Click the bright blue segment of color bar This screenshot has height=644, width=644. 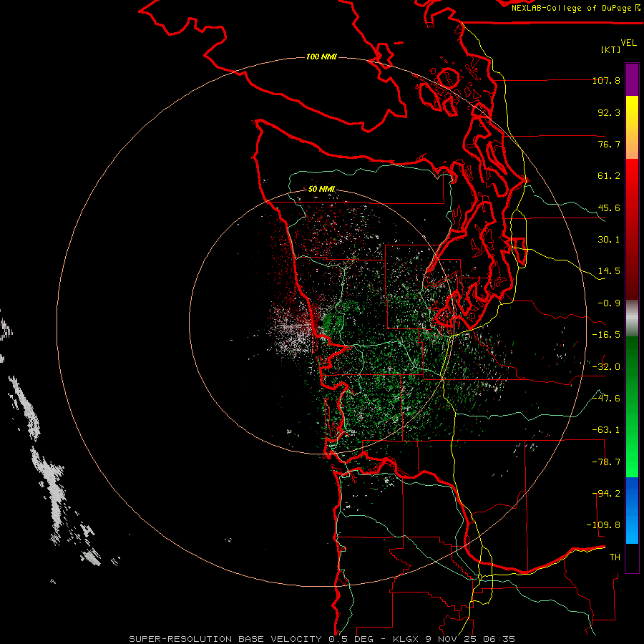point(632,510)
